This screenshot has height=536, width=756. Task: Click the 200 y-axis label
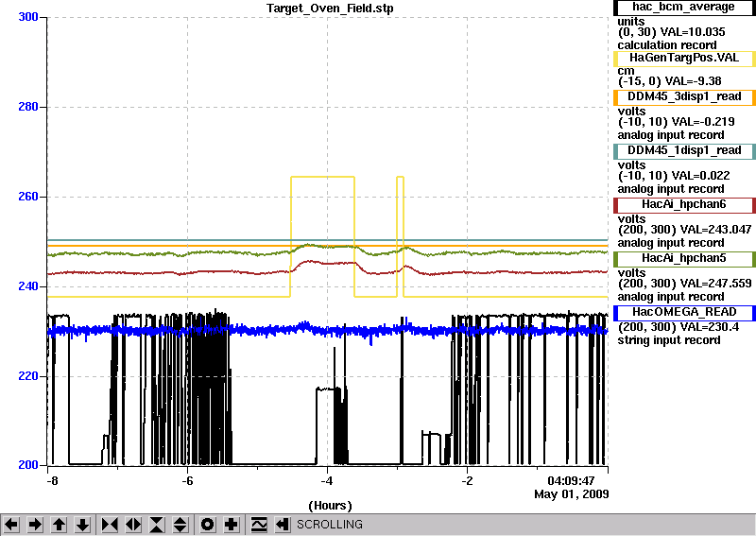point(28,465)
